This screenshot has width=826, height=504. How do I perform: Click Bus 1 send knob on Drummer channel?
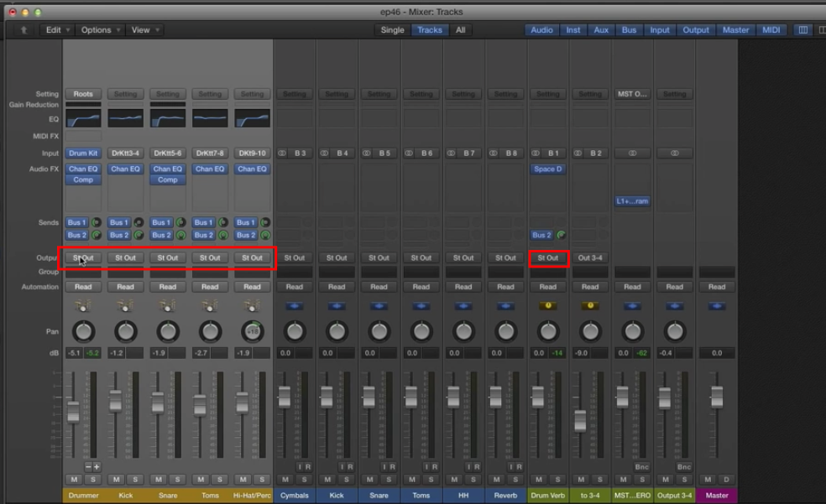pyautogui.click(x=97, y=222)
